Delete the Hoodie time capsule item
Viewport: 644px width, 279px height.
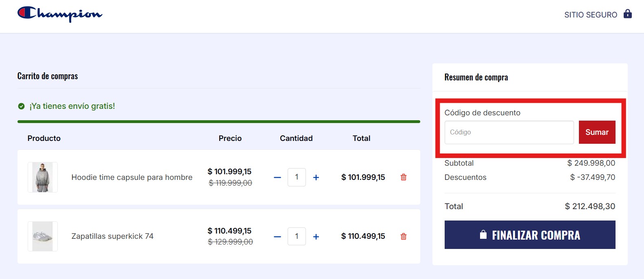pos(404,177)
